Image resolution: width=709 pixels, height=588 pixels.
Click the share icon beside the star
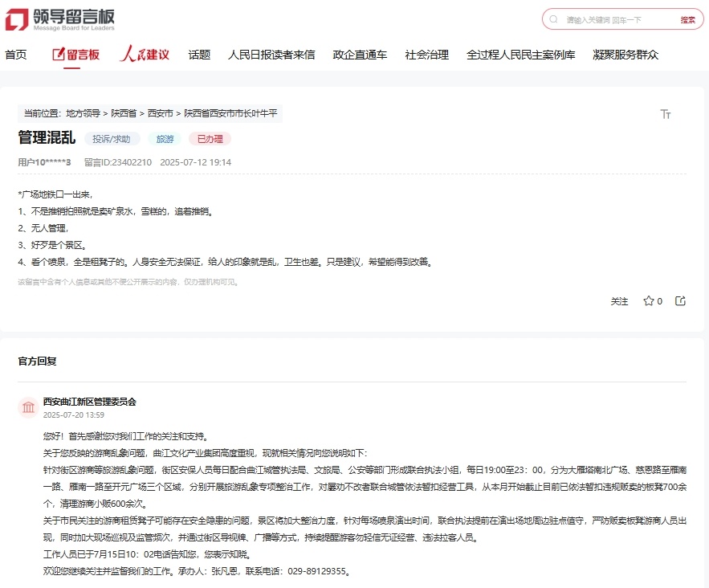click(680, 301)
